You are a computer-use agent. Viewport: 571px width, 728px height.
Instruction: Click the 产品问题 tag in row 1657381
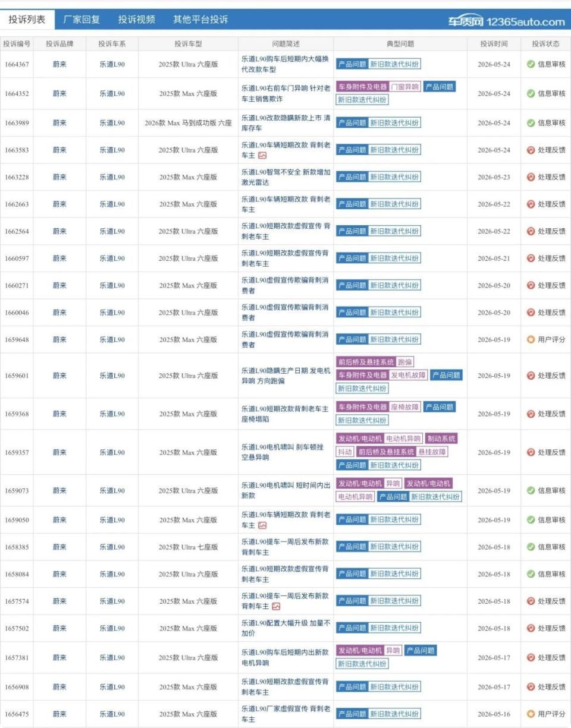420,651
